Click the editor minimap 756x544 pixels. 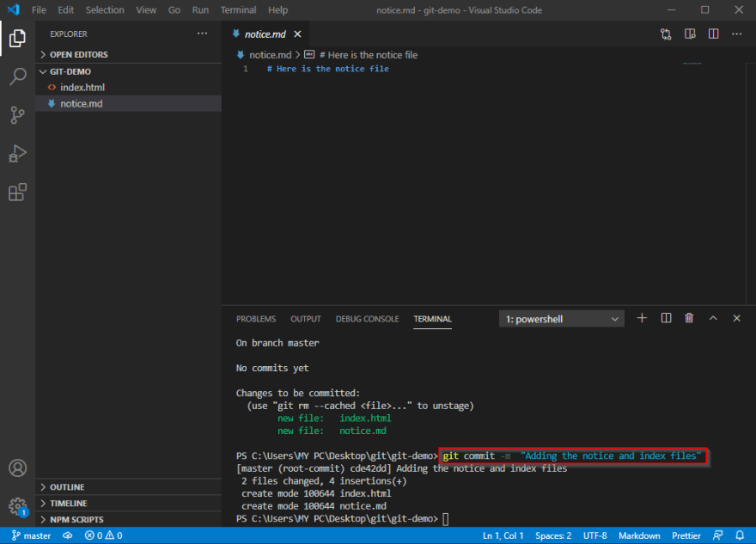pyautogui.click(x=692, y=64)
